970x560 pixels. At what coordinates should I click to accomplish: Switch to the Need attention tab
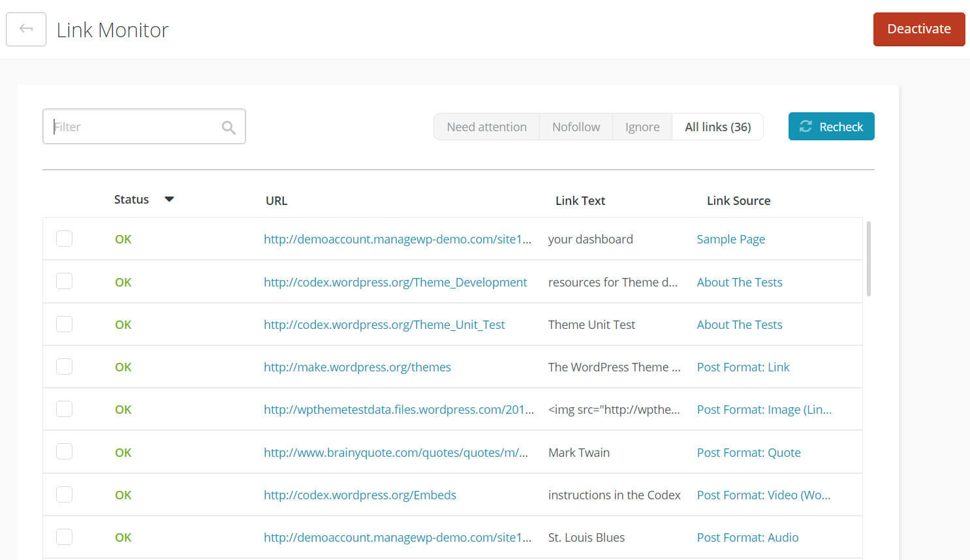tap(486, 127)
